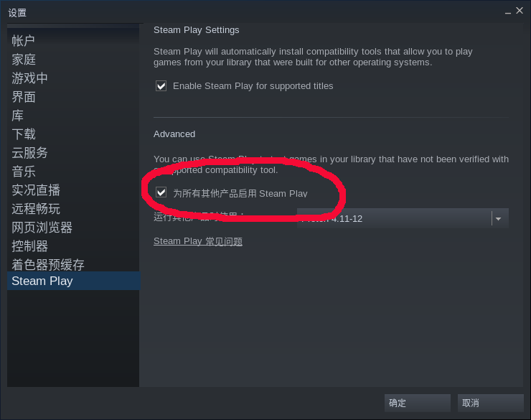Confirm settings with the 确定 button
The height and width of the screenshot is (420, 531).
click(417, 403)
